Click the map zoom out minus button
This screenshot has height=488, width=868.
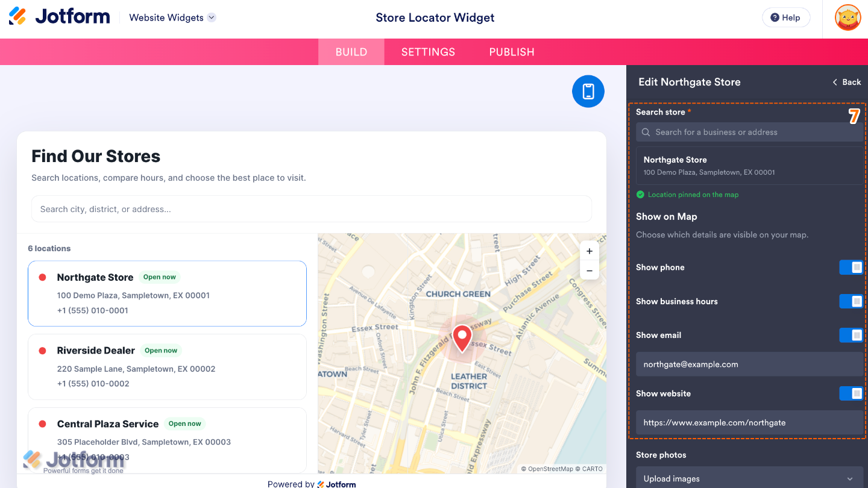click(590, 271)
